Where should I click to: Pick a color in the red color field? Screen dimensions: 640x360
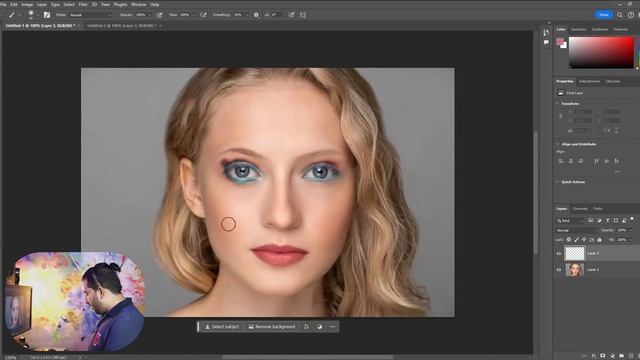601,53
